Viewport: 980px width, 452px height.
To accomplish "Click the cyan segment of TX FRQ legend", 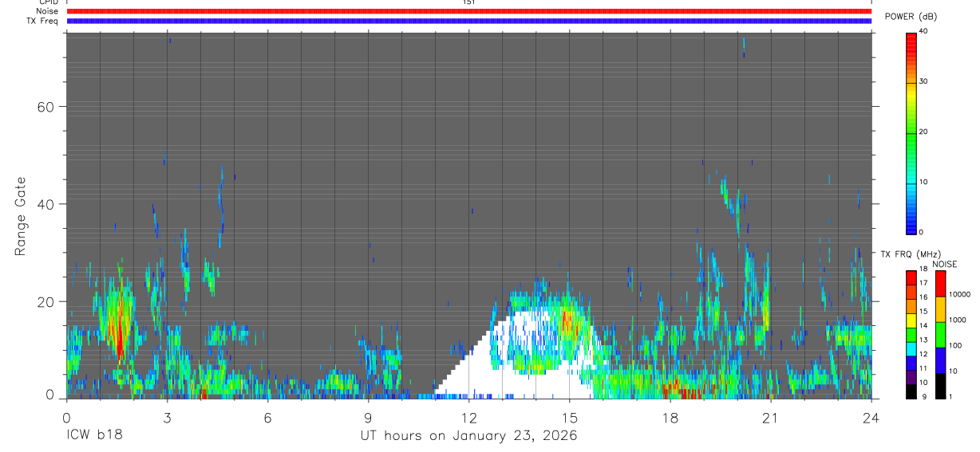I will tap(911, 349).
